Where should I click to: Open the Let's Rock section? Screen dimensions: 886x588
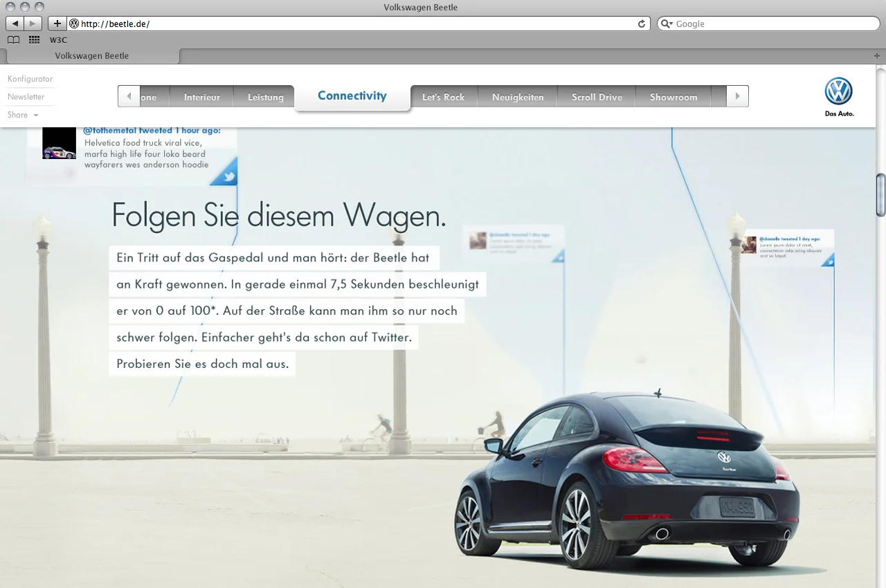coord(443,97)
